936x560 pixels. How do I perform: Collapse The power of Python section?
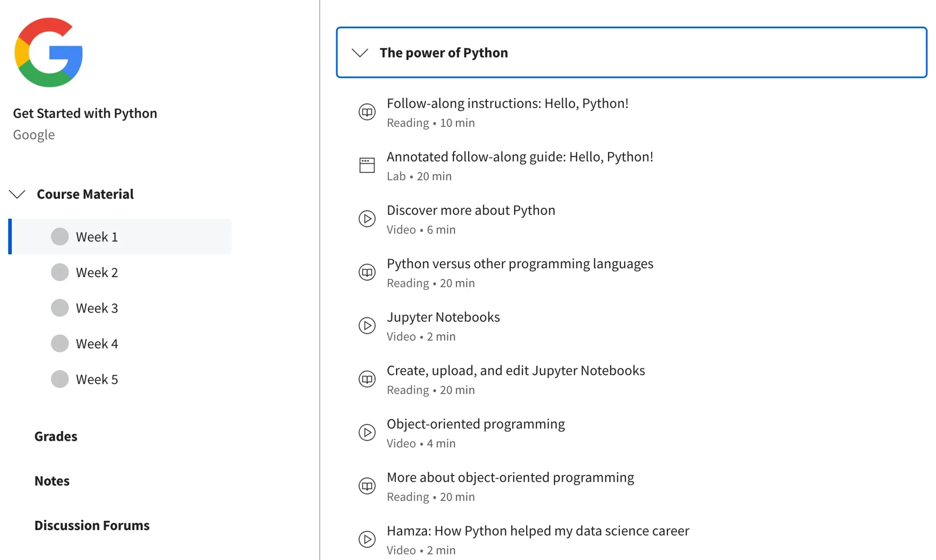coord(360,53)
